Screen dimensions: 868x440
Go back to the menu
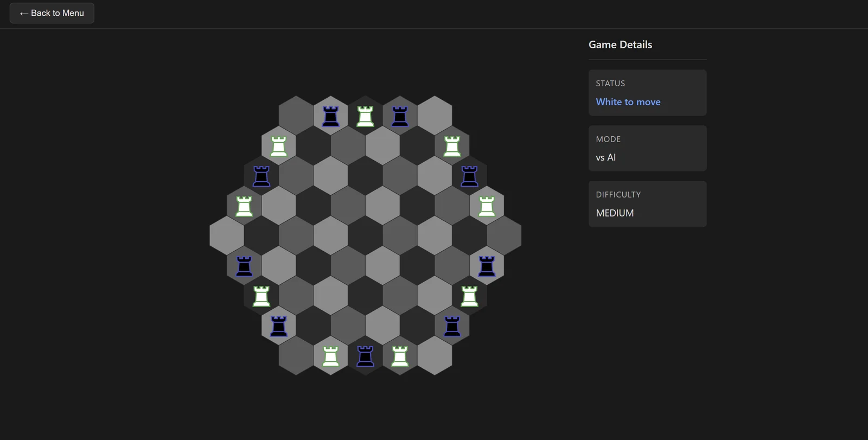coord(52,13)
